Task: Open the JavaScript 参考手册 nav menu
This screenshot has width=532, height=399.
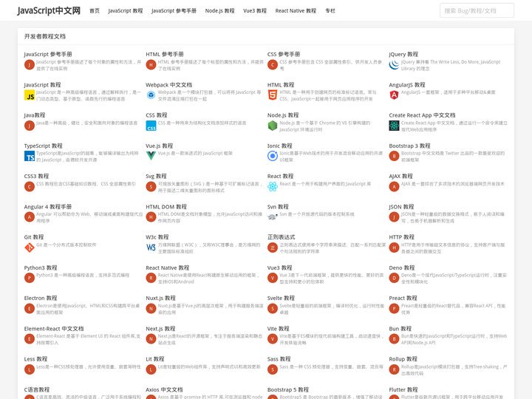Action: pyautogui.click(x=174, y=11)
